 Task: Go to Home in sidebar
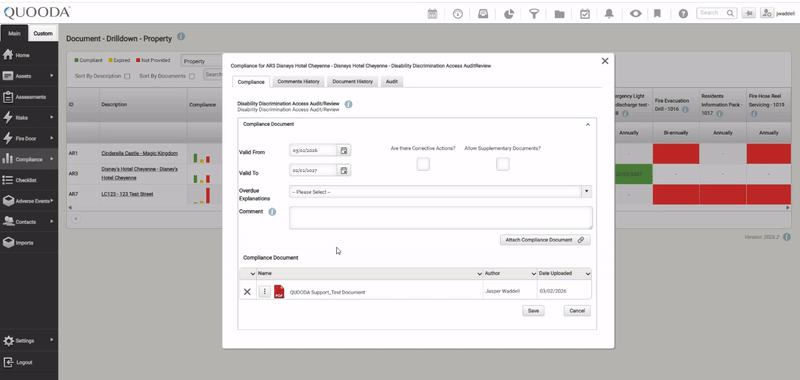(x=29, y=55)
